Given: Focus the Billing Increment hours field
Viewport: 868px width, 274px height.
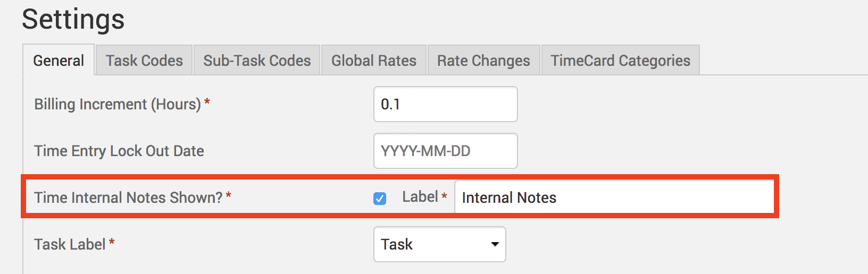Looking at the screenshot, I should 445,104.
